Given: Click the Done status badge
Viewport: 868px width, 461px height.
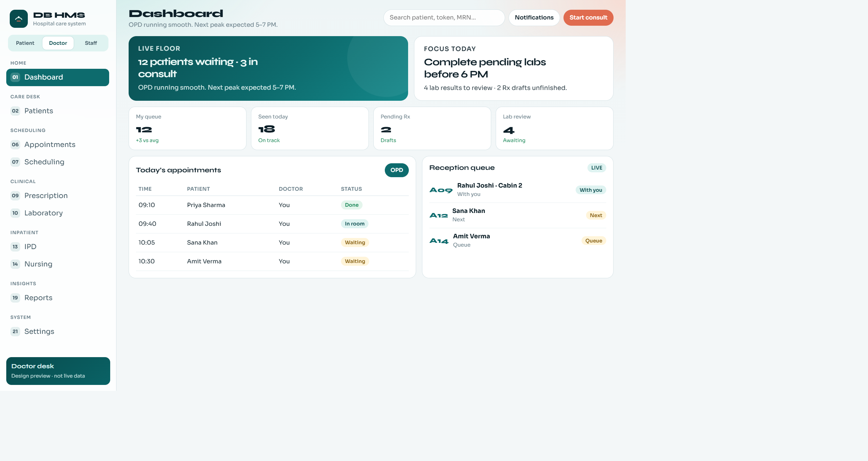Looking at the screenshot, I should (x=351, y=205).
